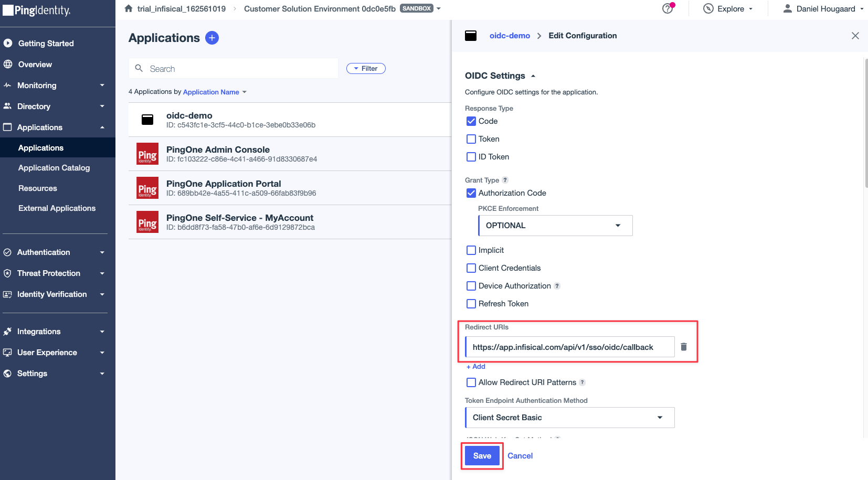Uncheck the Code response type
This screenshot has height=480, width=868.
coord(471,121)
